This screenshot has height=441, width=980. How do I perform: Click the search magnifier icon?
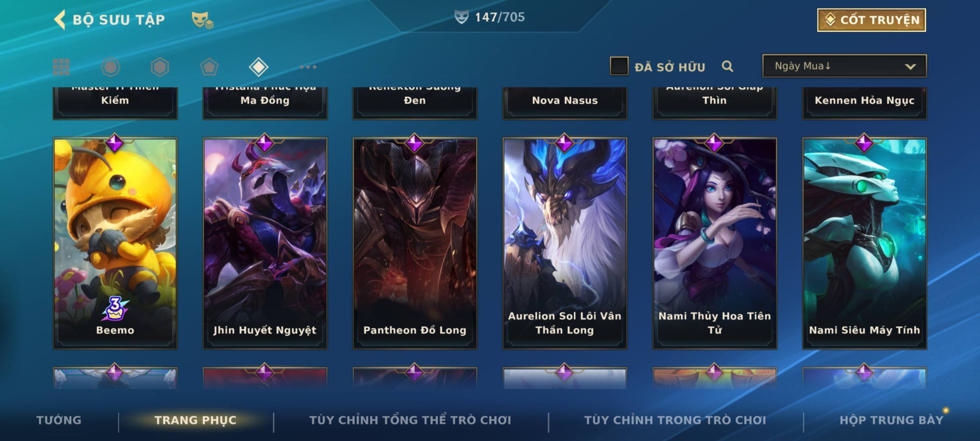[x=727, y=66]
